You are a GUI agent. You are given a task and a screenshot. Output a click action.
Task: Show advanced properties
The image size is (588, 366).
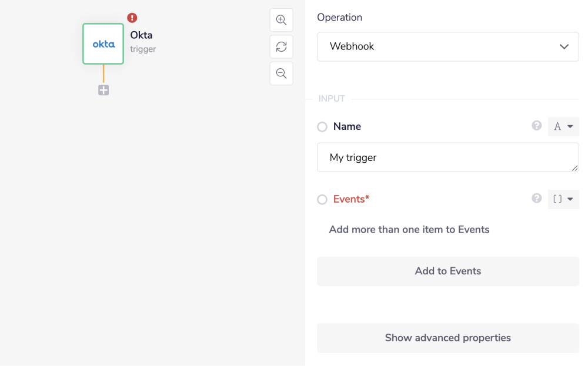click(447, 338)
